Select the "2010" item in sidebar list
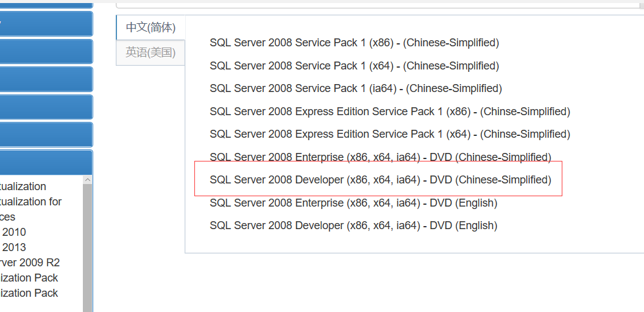 pyautogui.click(x=13, y=232)
